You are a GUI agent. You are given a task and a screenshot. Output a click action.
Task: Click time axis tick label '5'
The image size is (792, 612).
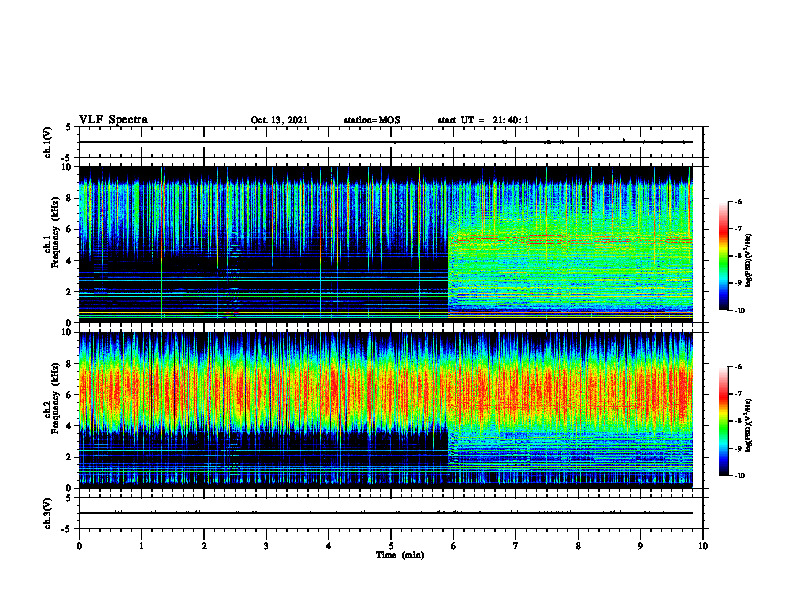(x=391, y=546)
